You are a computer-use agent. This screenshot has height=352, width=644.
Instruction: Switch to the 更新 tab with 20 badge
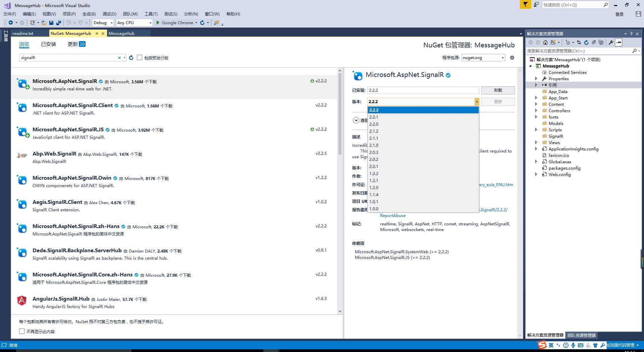point(76,44)
